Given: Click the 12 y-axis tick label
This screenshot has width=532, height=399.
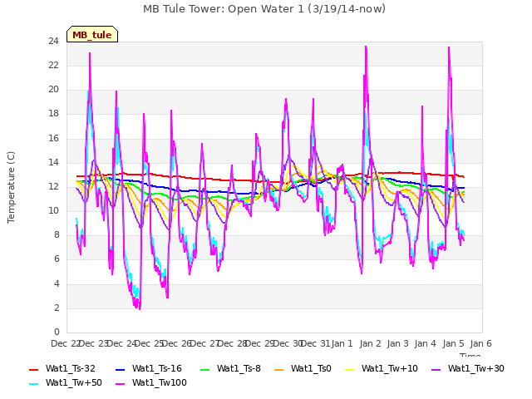Looking at the screenshot, I should click(53, 186).
